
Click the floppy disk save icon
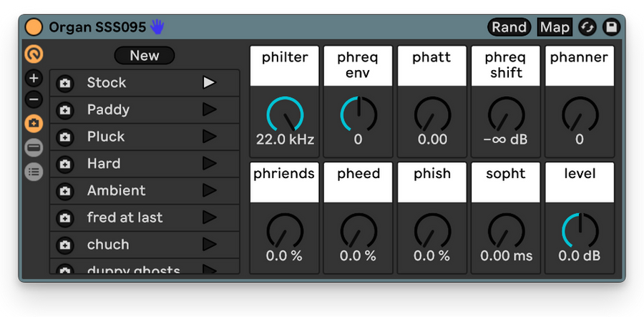pyautogui.click(x=612, y=27)
